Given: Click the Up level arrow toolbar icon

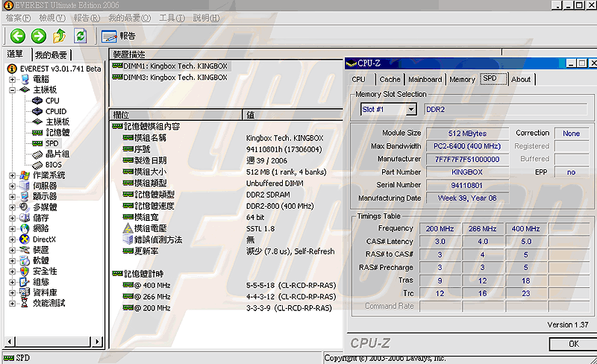Looking at the screenshot, I should point(59,36).
